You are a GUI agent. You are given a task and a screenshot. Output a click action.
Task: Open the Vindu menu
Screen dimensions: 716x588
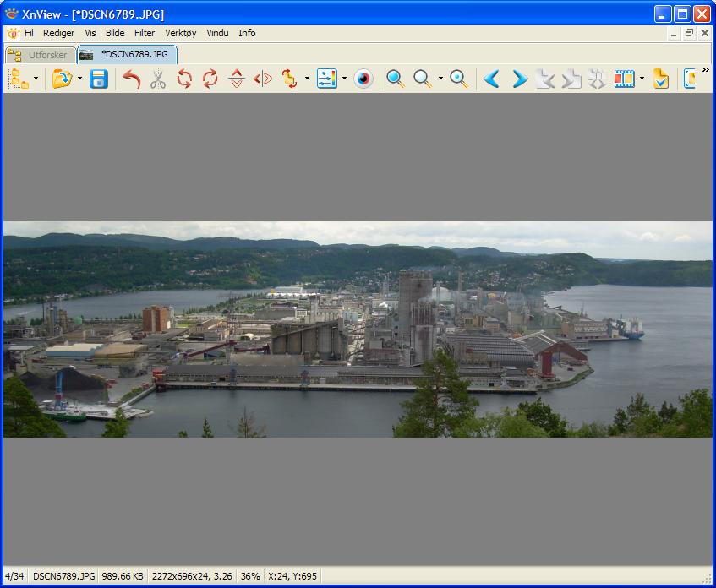tap(217, 33)
